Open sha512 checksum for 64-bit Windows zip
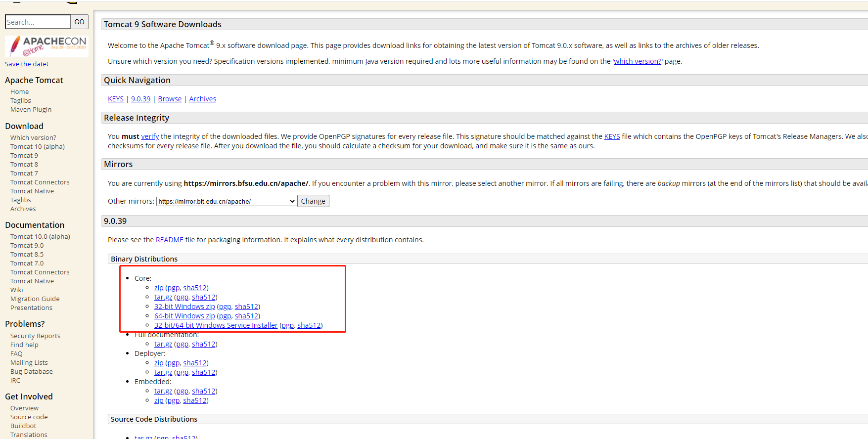The height and width of the screenshot is (439, 868). coord(247,316)
